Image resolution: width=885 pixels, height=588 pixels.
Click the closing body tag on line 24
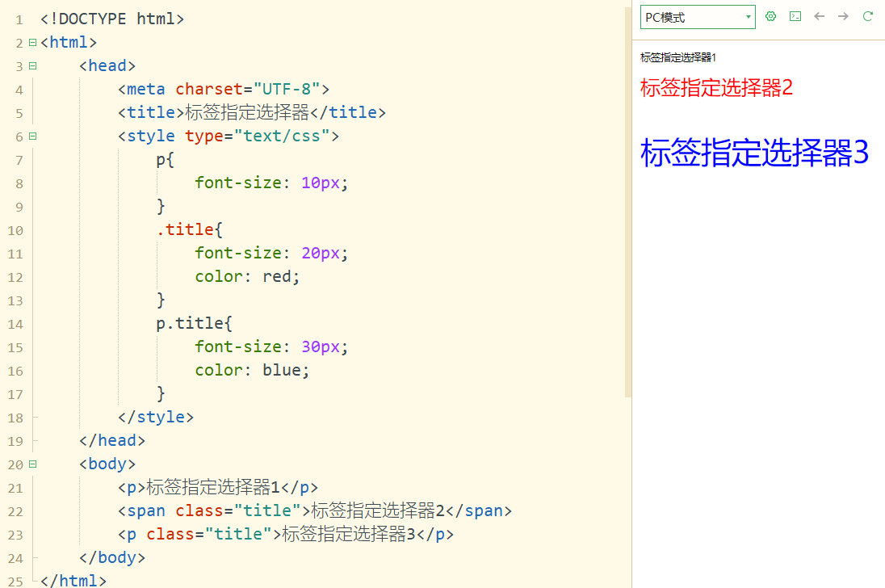(x=112, y=557)
